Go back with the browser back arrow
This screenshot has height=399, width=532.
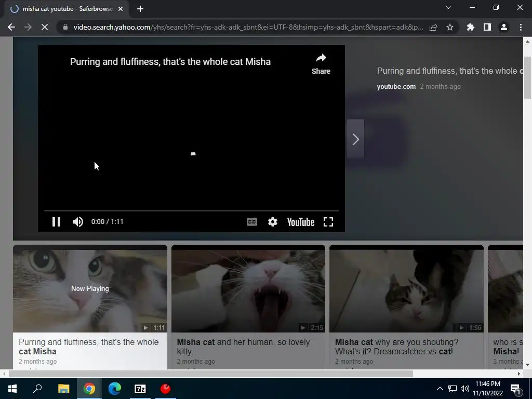[11, 27]
